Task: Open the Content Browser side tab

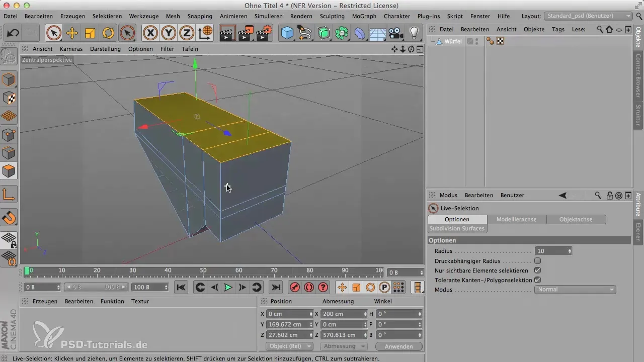Action: [638, 75]
